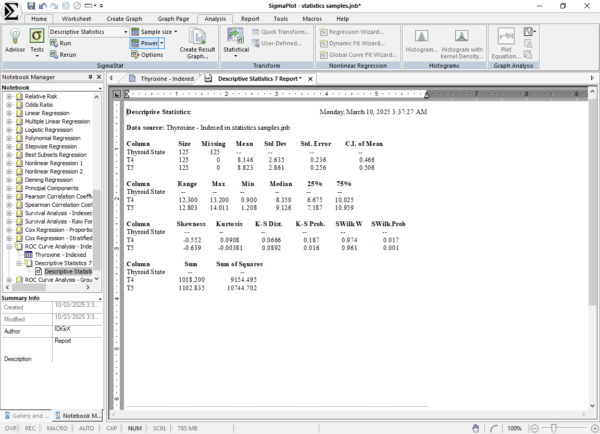Click the ruler tab selector at ruler's left end
The width and height of the screenshot is (600, 434).
click(x=117, y=94)
